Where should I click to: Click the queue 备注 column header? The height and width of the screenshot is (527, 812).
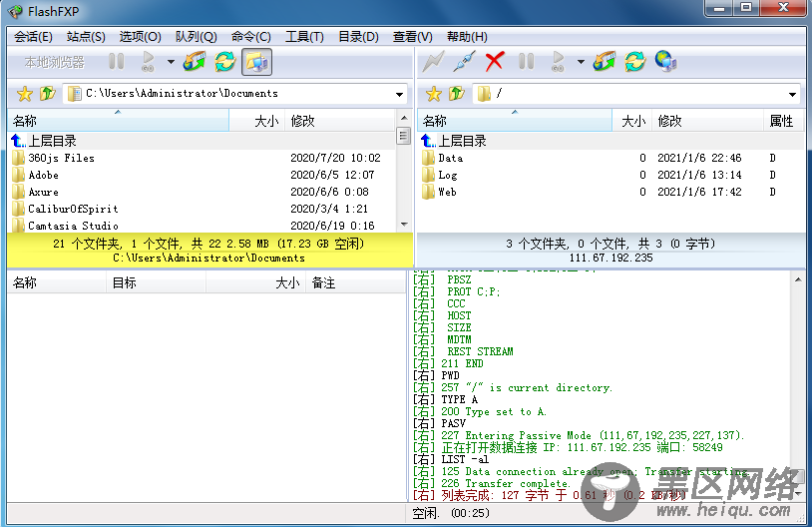pyautogui.click(x=355, y=282)
